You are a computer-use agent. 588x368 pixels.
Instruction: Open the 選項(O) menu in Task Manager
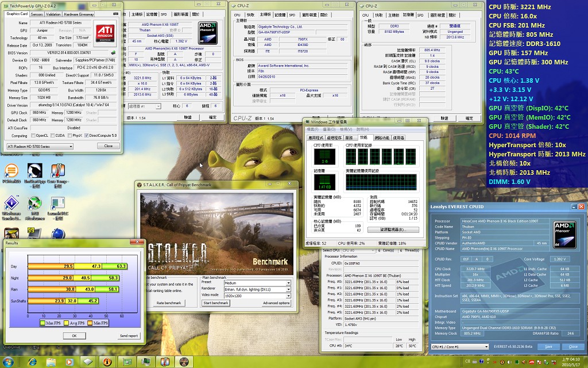(329, 129)
